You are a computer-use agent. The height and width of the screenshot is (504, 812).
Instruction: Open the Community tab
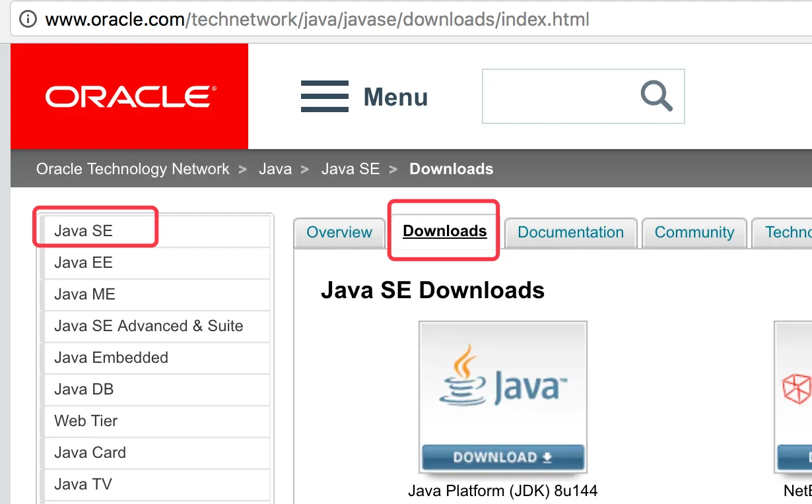click(x=694, y=232)
